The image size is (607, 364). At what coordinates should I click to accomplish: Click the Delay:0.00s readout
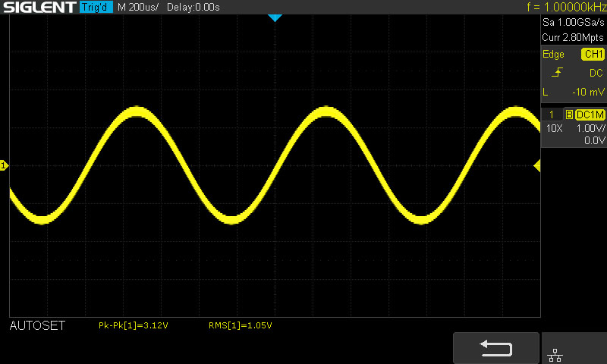point(193,7)
